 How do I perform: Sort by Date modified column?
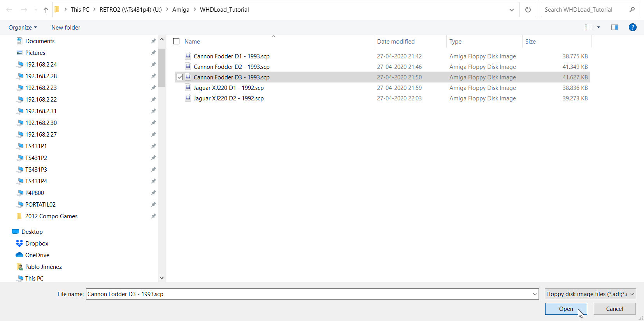396,42
